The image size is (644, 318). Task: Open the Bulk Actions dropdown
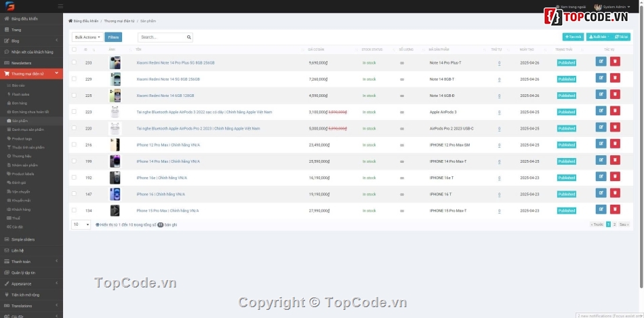(x=88, y=37)
